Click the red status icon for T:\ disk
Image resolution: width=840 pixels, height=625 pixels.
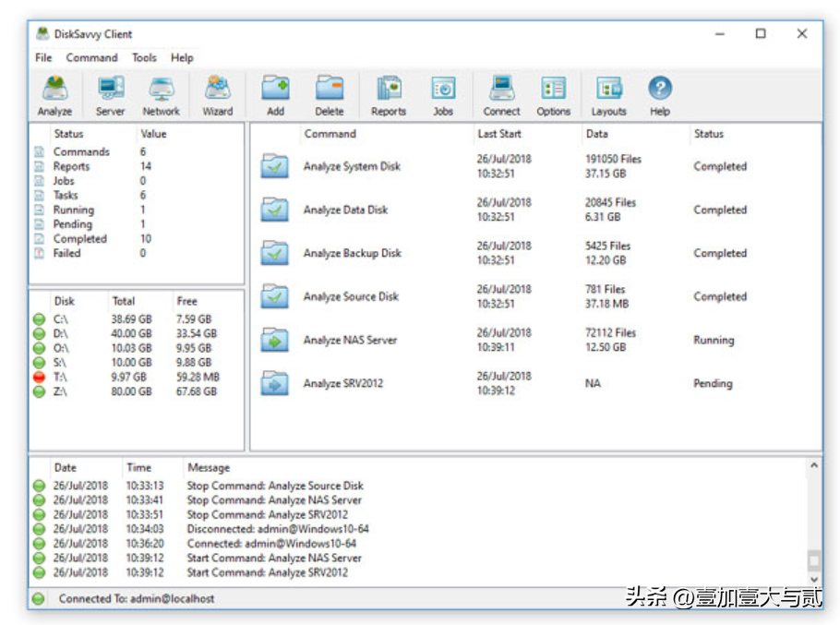[x=39, y=377]
